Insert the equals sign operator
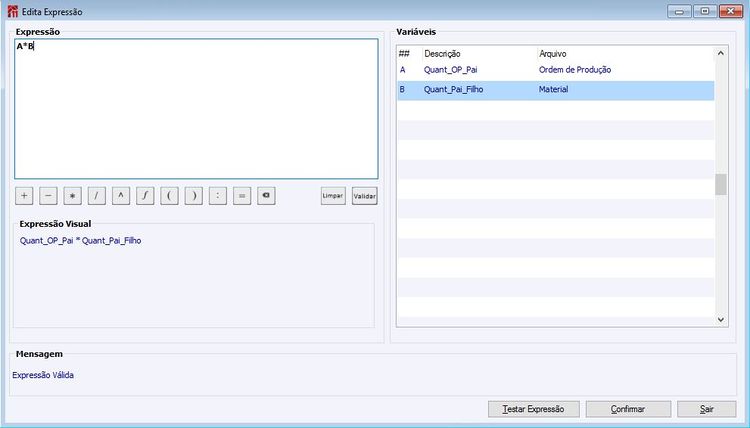 pyautogui.click(x=242, y=196)
